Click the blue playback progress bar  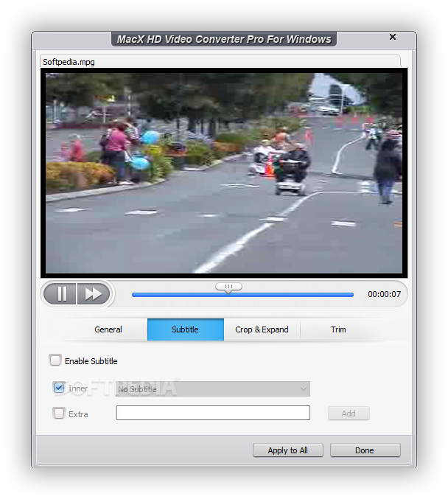(x=242, y=295)
